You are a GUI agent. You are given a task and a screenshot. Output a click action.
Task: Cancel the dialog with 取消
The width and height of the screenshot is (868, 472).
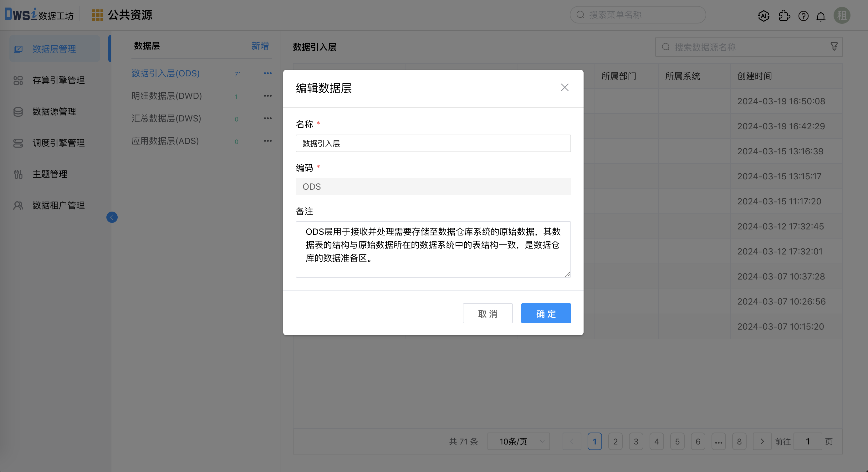pos(488,313)
